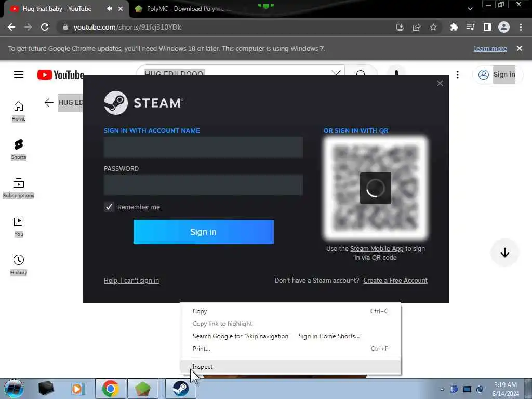Viewport: 532px width, 399px height.
Task: Bookmark this page with the star icon
Action: click(x=433, y=27)
